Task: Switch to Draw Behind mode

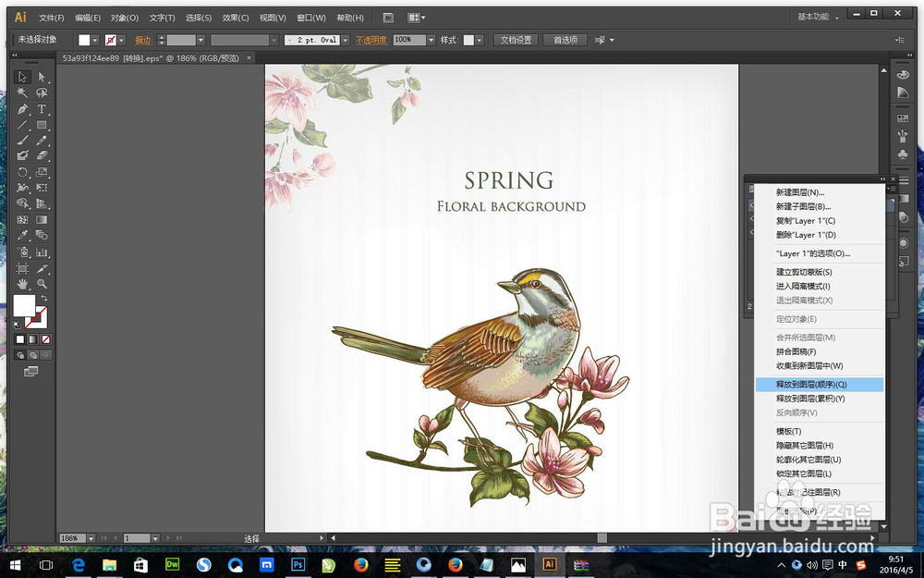Action: tap(33, 355)
